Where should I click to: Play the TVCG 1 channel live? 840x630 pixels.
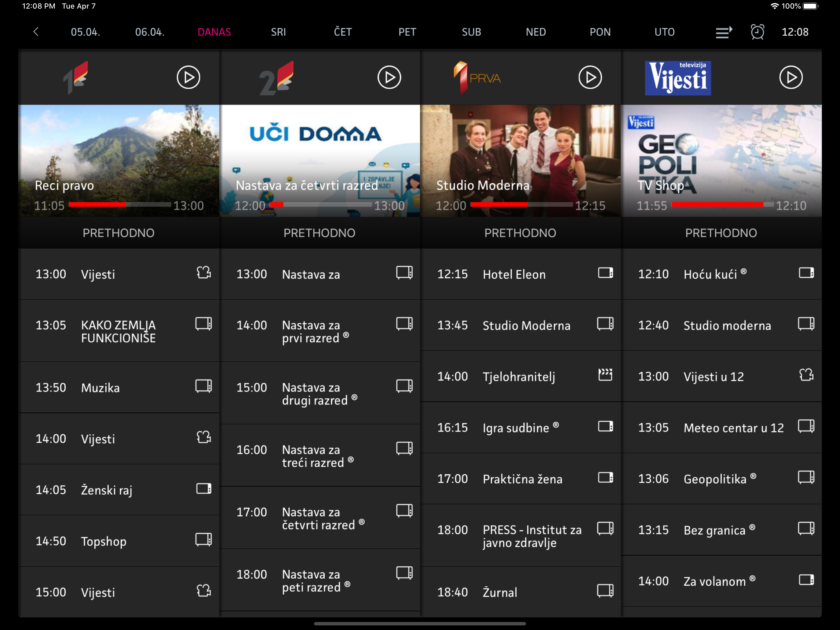[188, 78]
